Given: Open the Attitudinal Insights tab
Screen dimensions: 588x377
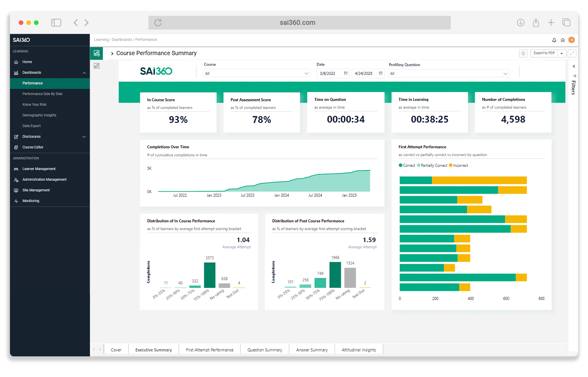Looking at the screenshot, I should click(359, 349).
